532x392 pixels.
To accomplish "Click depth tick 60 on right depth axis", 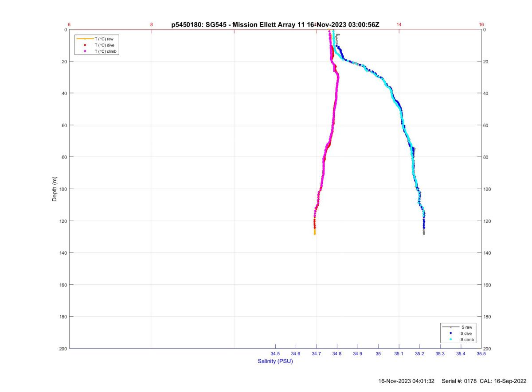I will tap(486, 125).
